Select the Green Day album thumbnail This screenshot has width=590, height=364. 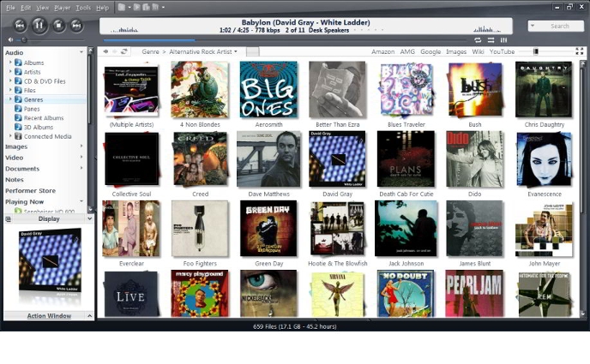268,229
